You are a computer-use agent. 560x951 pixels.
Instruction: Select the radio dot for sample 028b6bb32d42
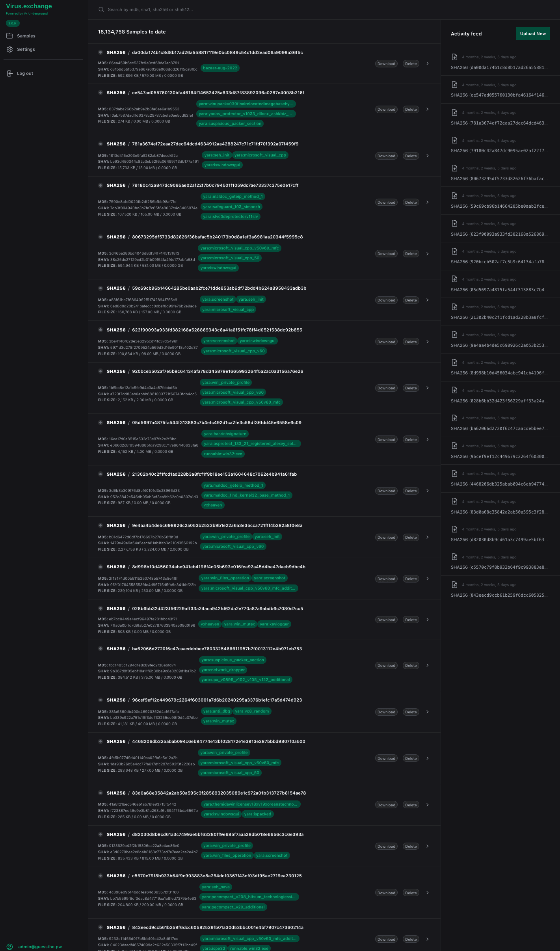pos(100,609)
